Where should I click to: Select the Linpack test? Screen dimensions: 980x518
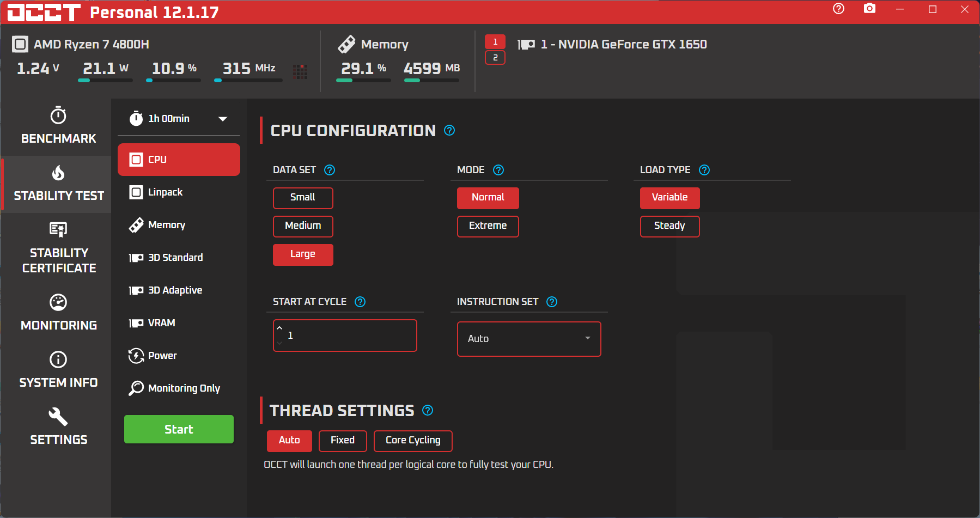coord(179,192)
